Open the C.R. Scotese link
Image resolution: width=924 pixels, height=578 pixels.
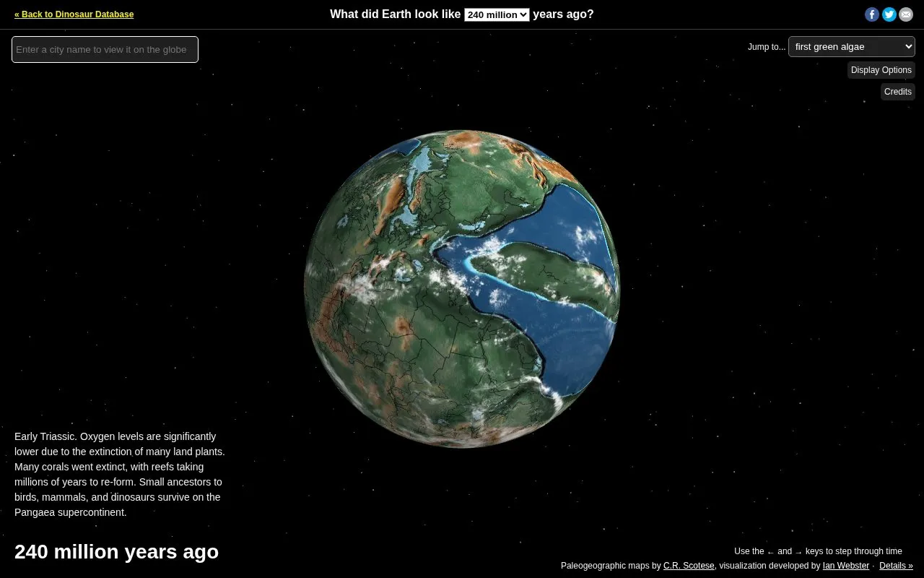[x=689, y=566]
